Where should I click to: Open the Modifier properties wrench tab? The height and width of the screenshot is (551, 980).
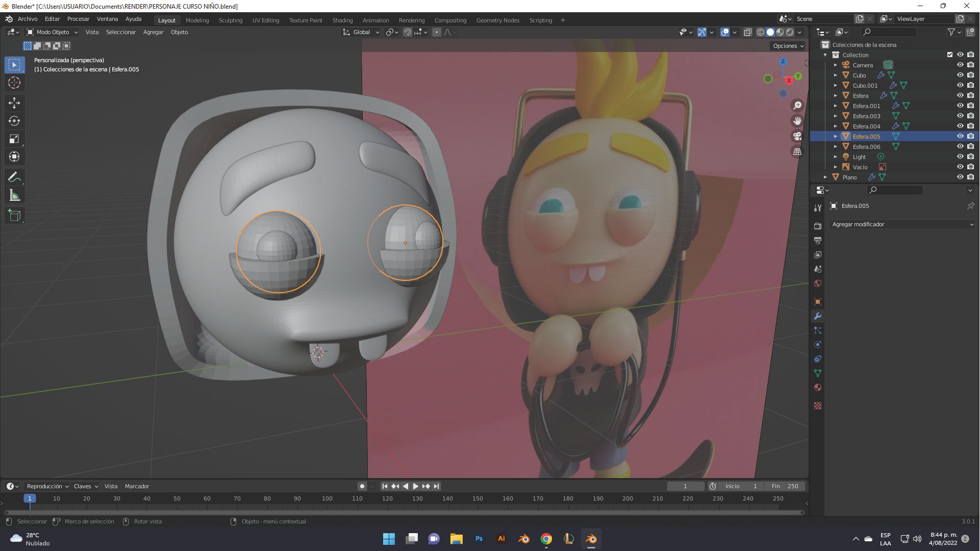[x=818, y=316]
